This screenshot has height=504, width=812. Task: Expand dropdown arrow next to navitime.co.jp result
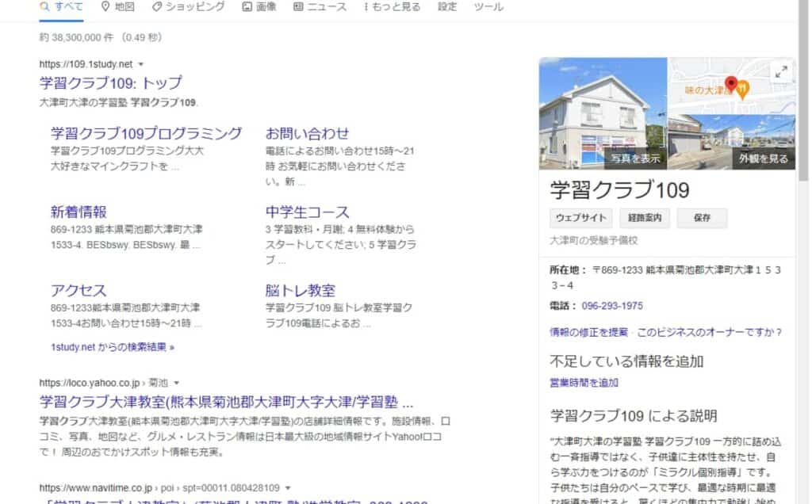tap(288, 488)
